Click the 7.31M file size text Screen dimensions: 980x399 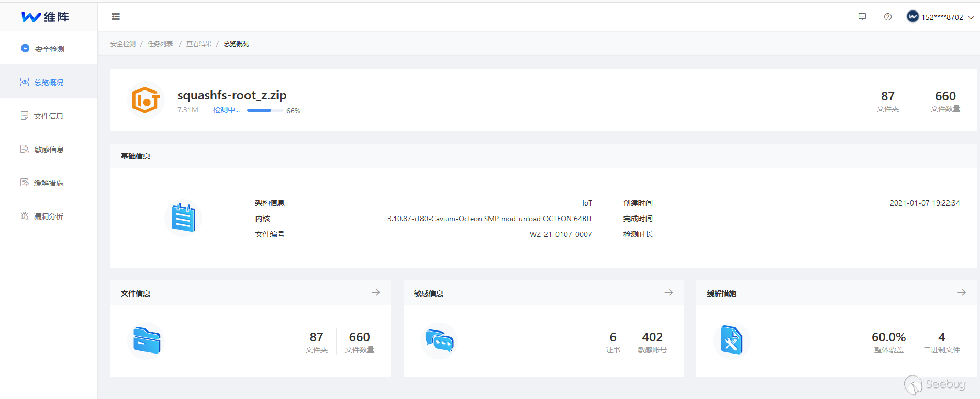[x=188, y=110]
